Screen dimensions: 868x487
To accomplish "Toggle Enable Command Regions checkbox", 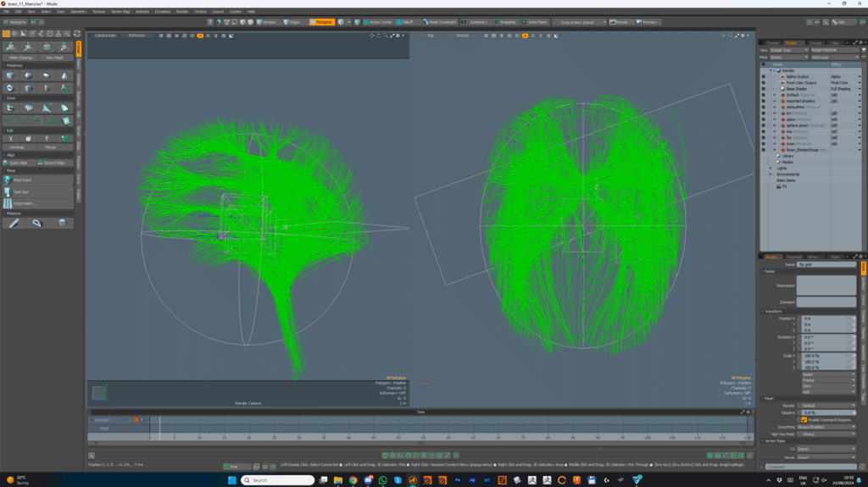I will pos(804,419).
